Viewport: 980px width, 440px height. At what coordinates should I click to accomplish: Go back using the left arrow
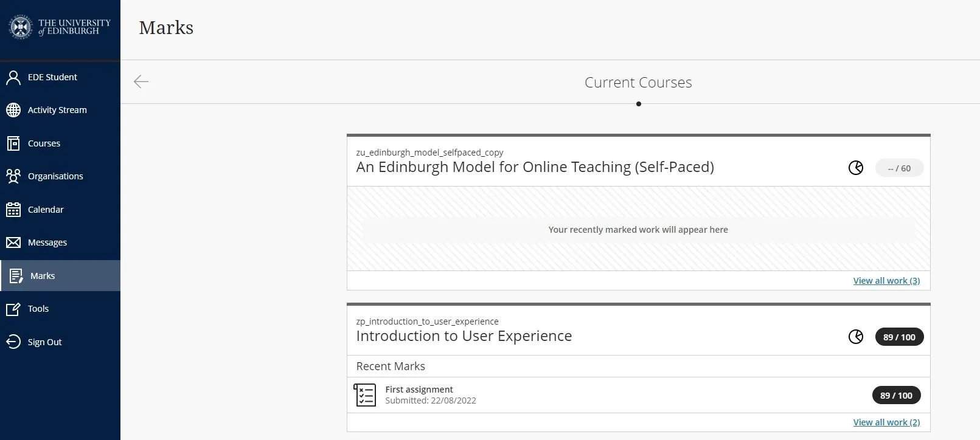[x=141, y=81]
